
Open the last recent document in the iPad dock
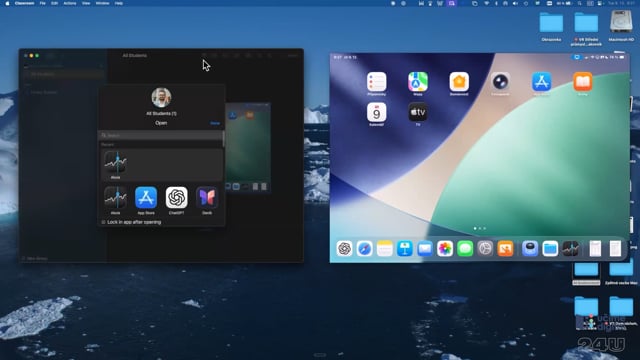tap(615, 249)
